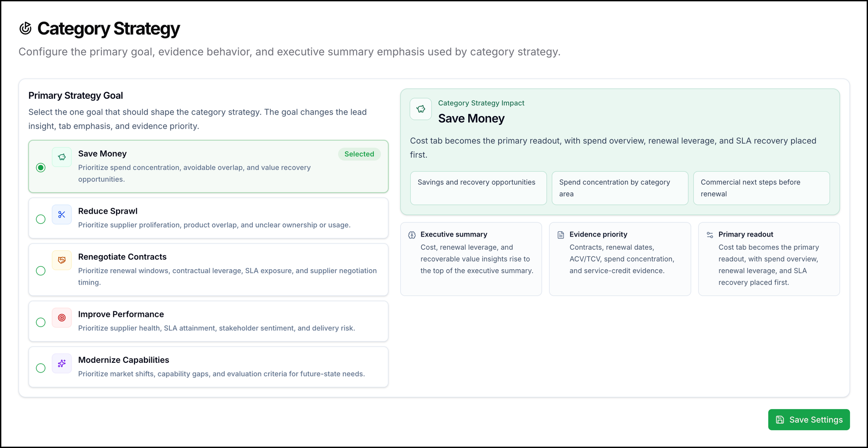Image resolution: width=868 pixels, height=448 pixels.
Task: Select the Reduce Sprawl radio button
Action: coord(41,219)
